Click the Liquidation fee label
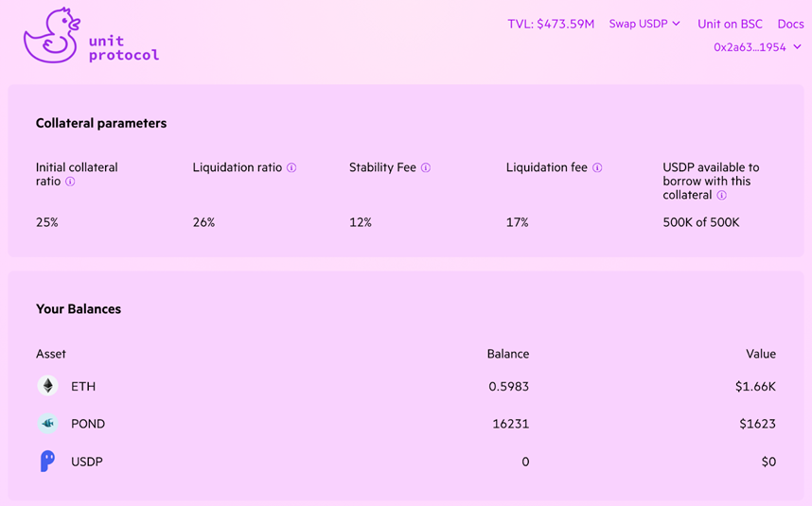The width and height of the screenshot is (812, 506). [547, 167]
